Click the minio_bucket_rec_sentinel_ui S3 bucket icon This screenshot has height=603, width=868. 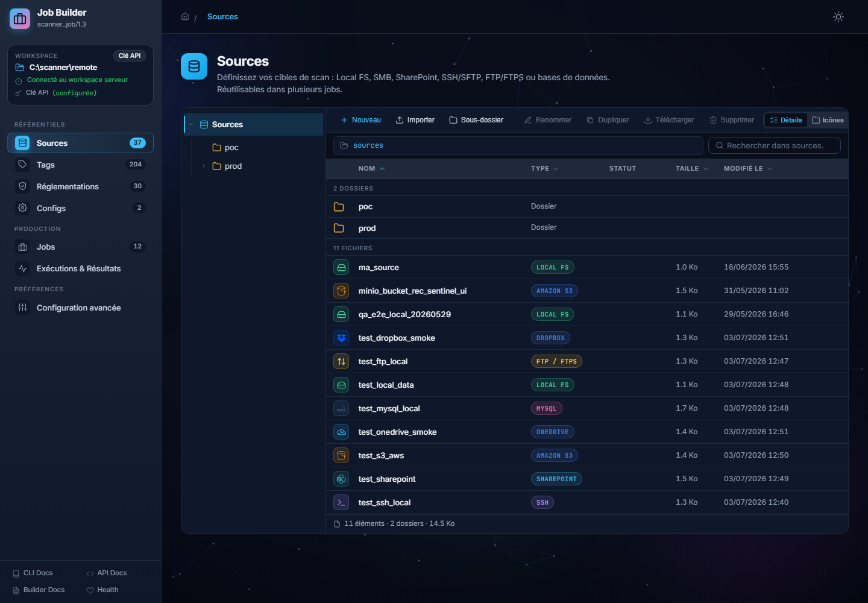(341, 291)
